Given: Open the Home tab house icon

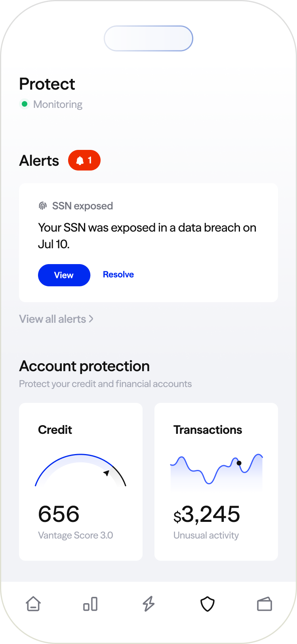Looking at the screenshot, I should pos(33,604).
